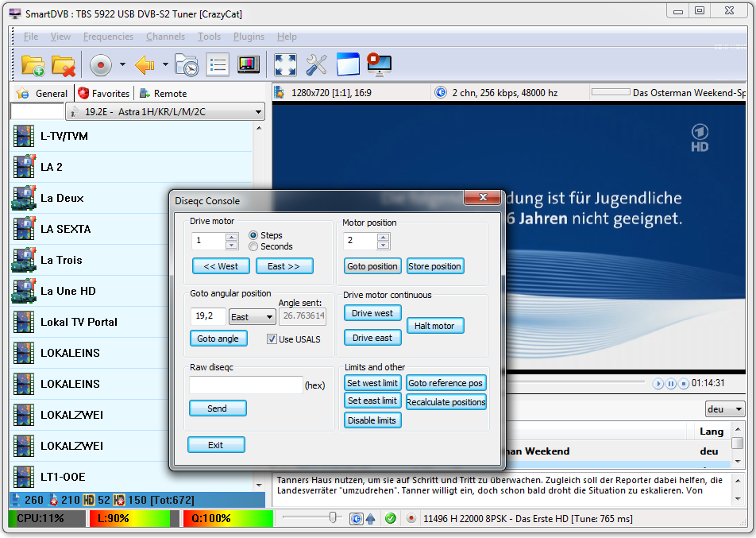The height and width of the screenshot is (538, 756).
Task: Exit the Diseqc Console
Action: pyautogui.click(x=217, y=445)
